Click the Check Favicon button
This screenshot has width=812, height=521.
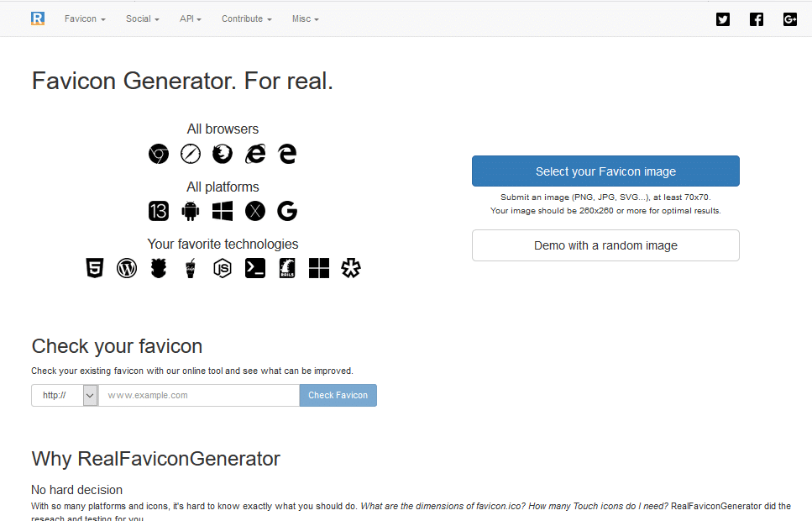pyautogui.click(x=338, y=396)
